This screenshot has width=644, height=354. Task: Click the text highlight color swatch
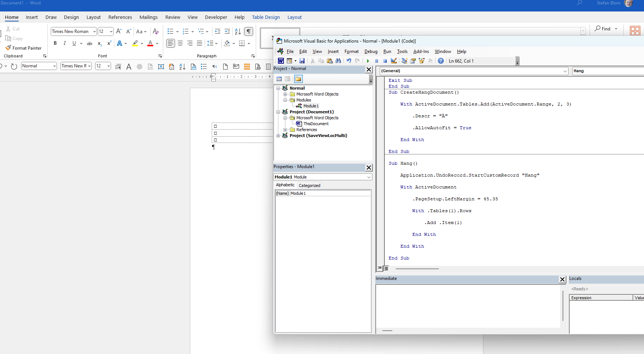pyautogui.click(x=135, y=43)
